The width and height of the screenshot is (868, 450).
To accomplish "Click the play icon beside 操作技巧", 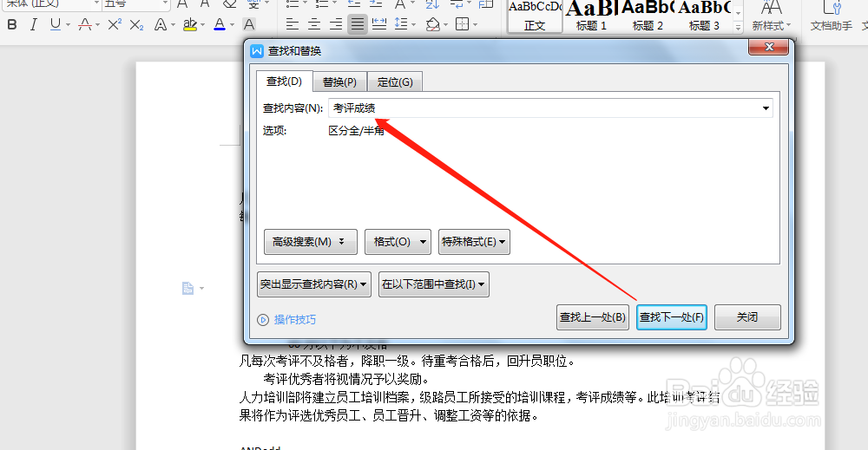I will click(263, 320).
